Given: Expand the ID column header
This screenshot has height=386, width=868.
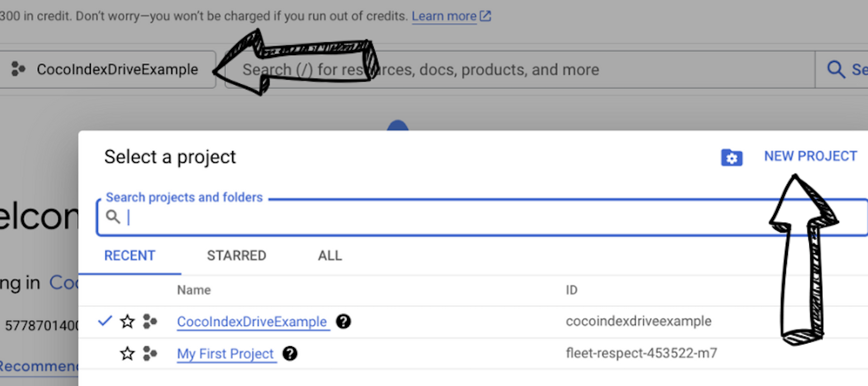Looking at the screenshot, I should pyautogui.click(x=572, y=289).
